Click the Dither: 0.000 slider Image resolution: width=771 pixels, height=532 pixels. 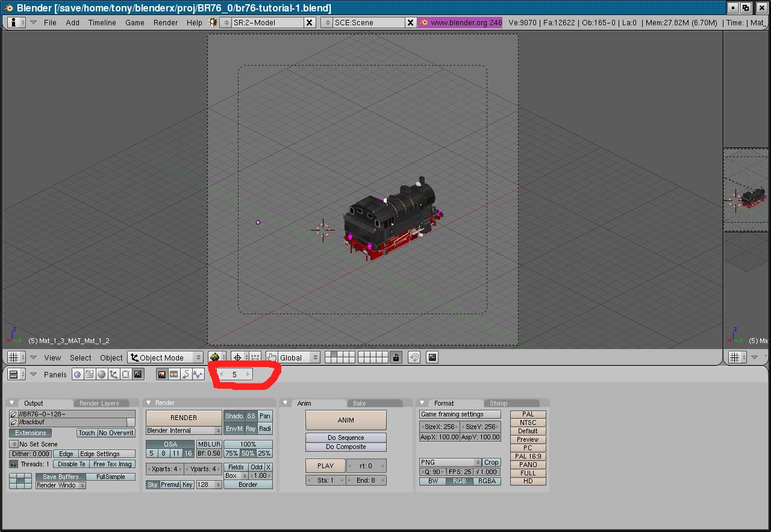[x=30, y=454]
